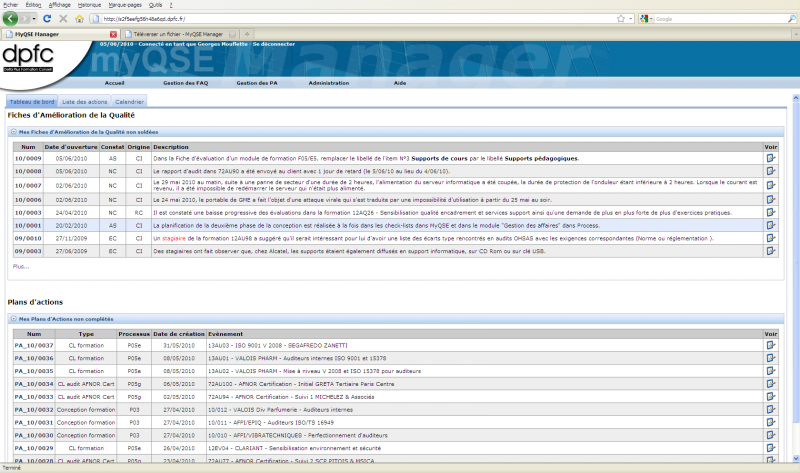
Task: Go back with browser back arrow
Action: pos(10,19)
